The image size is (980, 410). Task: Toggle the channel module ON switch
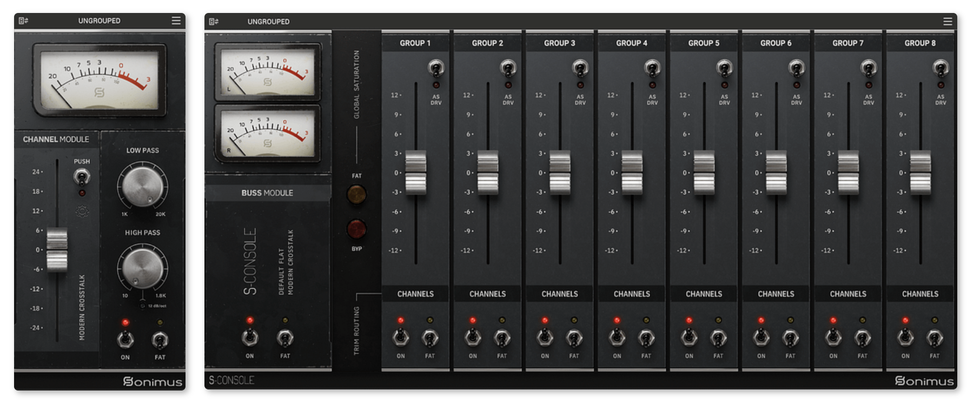[125, 340]
